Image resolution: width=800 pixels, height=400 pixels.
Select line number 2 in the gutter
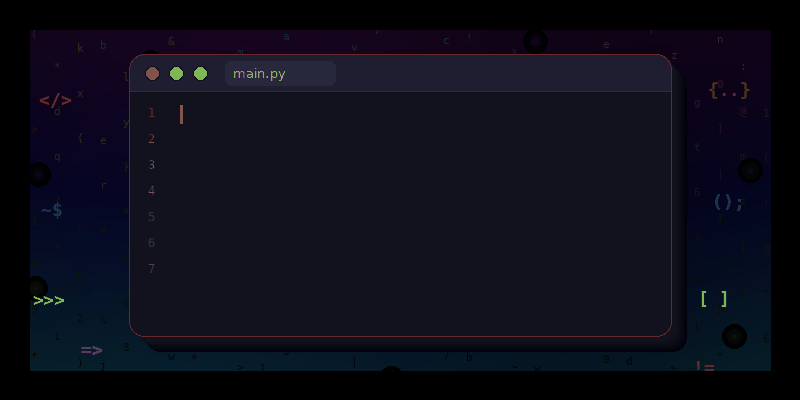click(x=152, y=139)
